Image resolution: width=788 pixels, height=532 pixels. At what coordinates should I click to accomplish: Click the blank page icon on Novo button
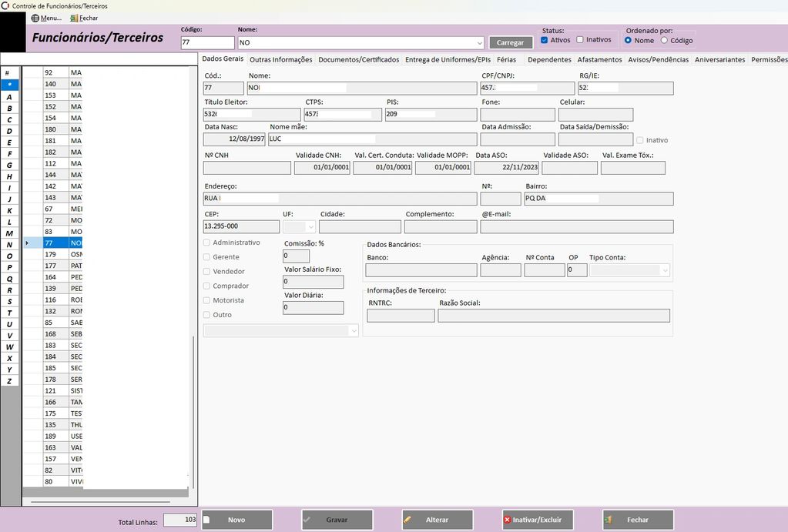[x=206, y=520]
